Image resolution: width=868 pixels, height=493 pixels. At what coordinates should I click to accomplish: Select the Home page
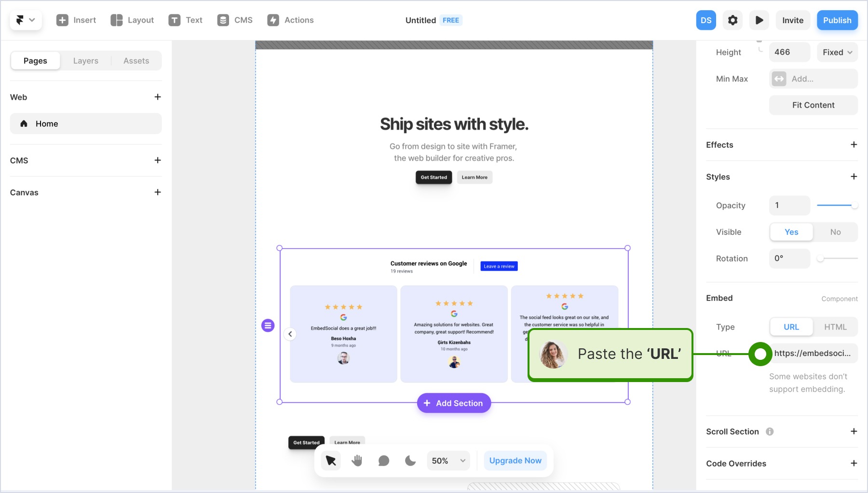pos(86,123)
